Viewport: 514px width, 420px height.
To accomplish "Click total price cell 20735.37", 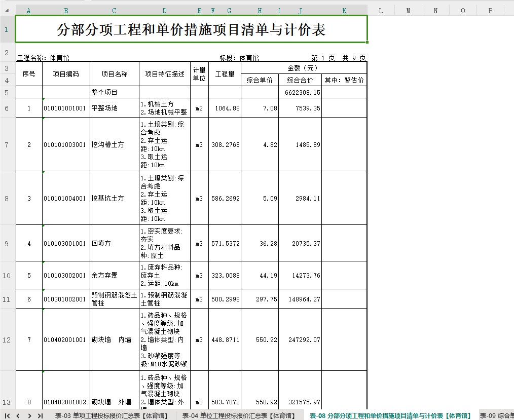I will pos(300,243).
